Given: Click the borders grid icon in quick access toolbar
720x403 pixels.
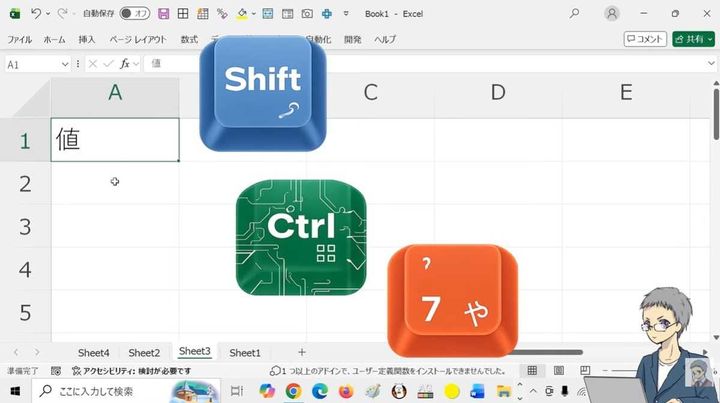Looking at the screenshot, I should click(x=183, y=14).
